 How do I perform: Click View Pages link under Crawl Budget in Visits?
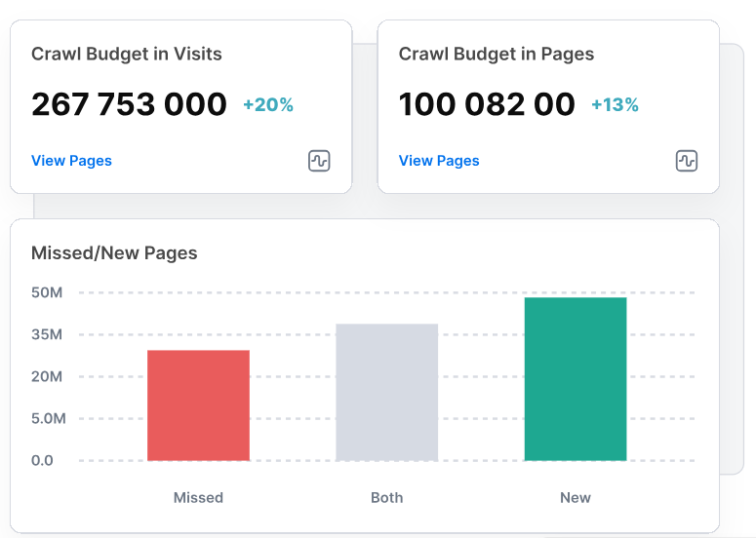[71, 161]
